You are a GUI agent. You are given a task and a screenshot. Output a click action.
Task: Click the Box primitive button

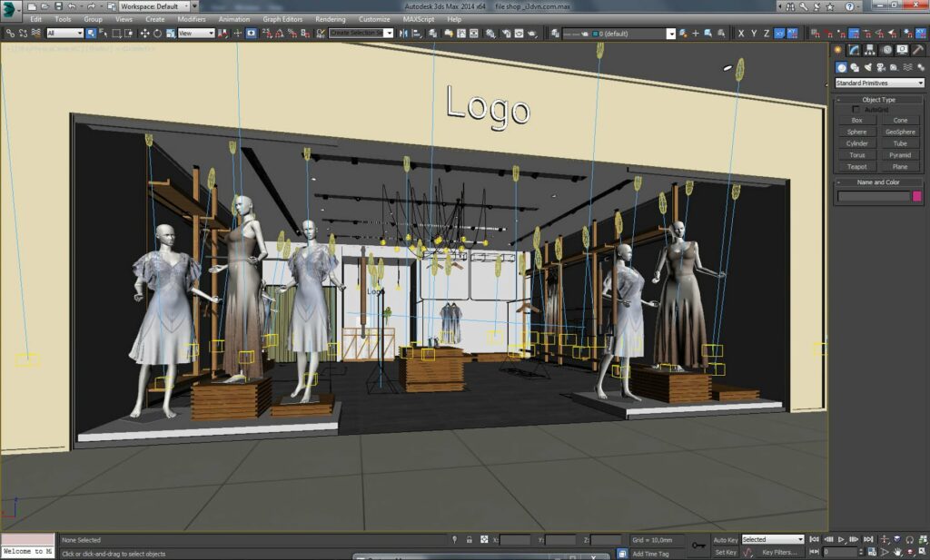click(x=857, y=121)
